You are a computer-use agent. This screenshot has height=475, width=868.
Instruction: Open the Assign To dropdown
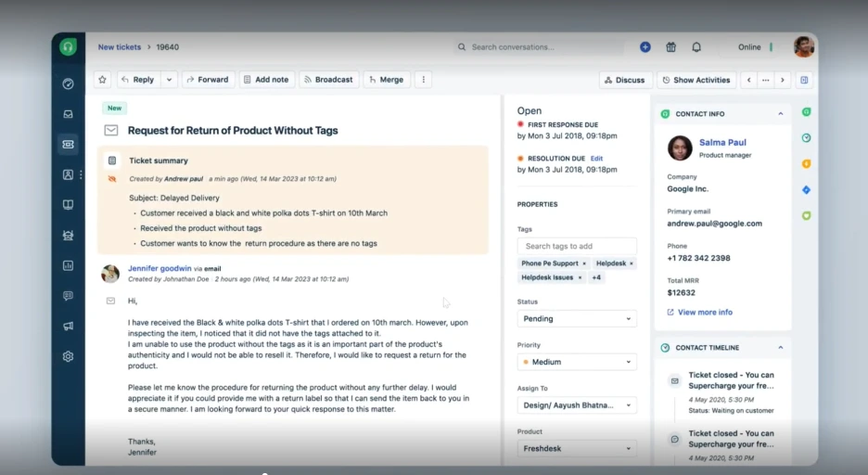[577, 405]
